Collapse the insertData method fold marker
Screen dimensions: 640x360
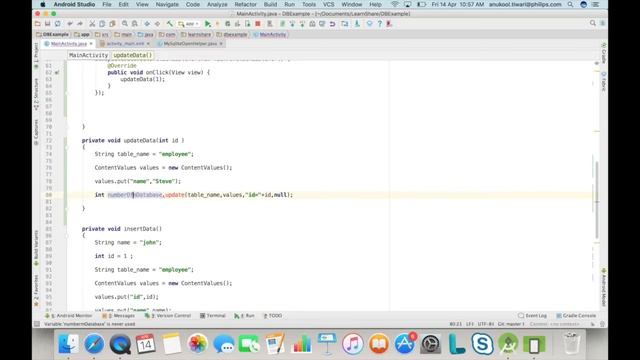tap(67, 236)
